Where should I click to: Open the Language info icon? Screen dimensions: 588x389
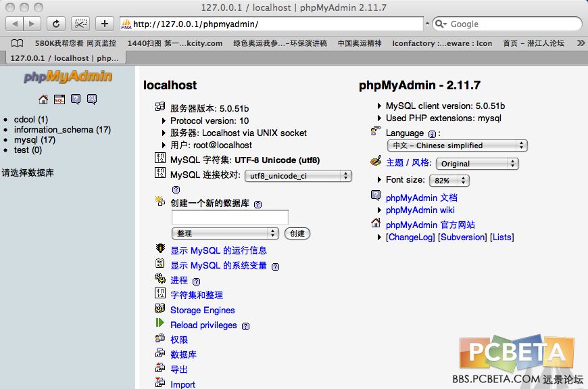tap(432, 134)
